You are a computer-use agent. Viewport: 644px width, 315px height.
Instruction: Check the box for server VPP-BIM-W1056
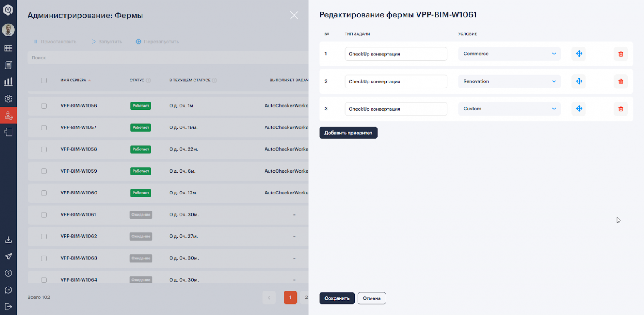[44, 106]
